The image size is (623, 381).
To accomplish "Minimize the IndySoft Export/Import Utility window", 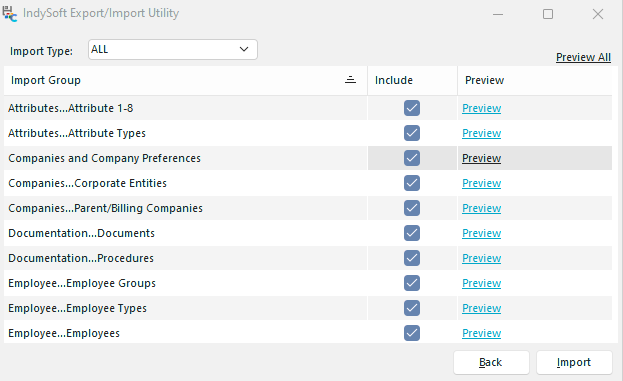I will pos(498,14).
